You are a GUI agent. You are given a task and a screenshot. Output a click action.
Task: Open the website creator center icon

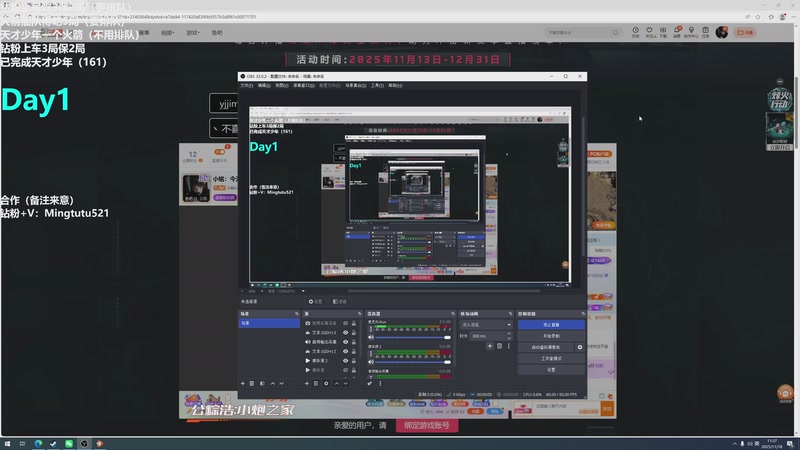click(x=691, y=32)
